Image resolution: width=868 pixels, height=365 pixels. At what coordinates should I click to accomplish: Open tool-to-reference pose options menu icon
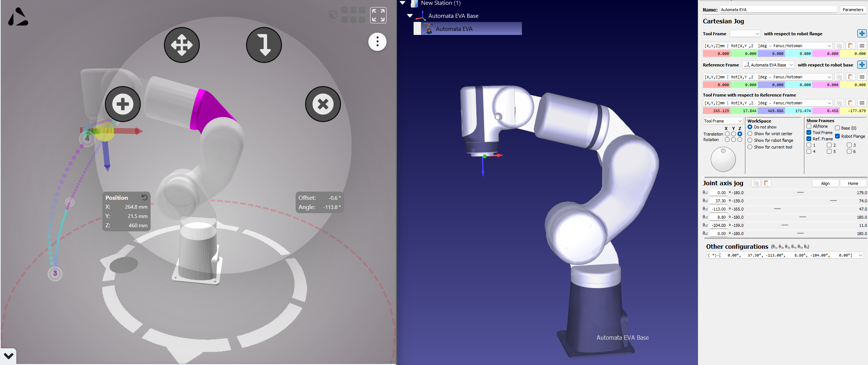pyautogui.click(x=862, y=103)
